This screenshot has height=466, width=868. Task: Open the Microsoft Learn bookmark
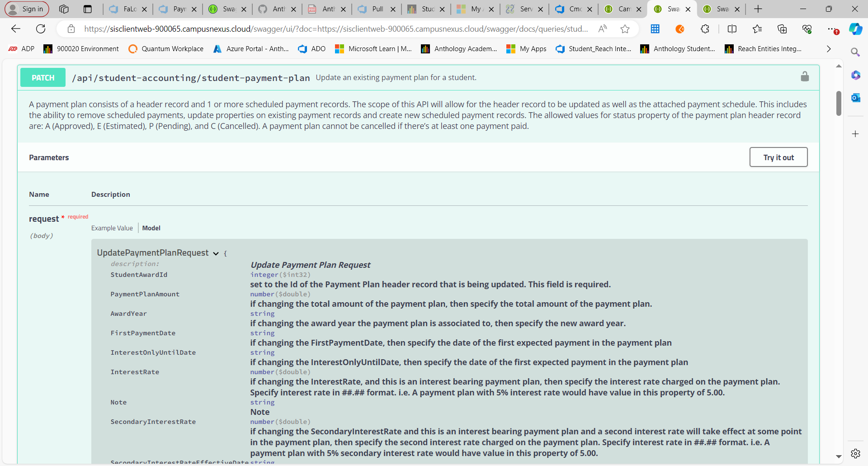tap(373, 49)
